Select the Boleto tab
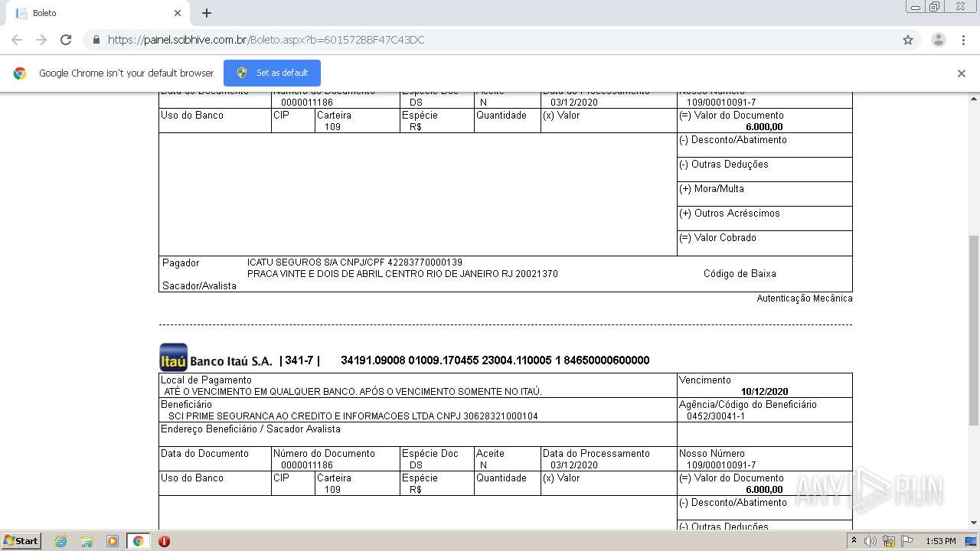Image resolution: width=980 pixels, height=551 pixels. pyautogui.click(x=96, y=13)
